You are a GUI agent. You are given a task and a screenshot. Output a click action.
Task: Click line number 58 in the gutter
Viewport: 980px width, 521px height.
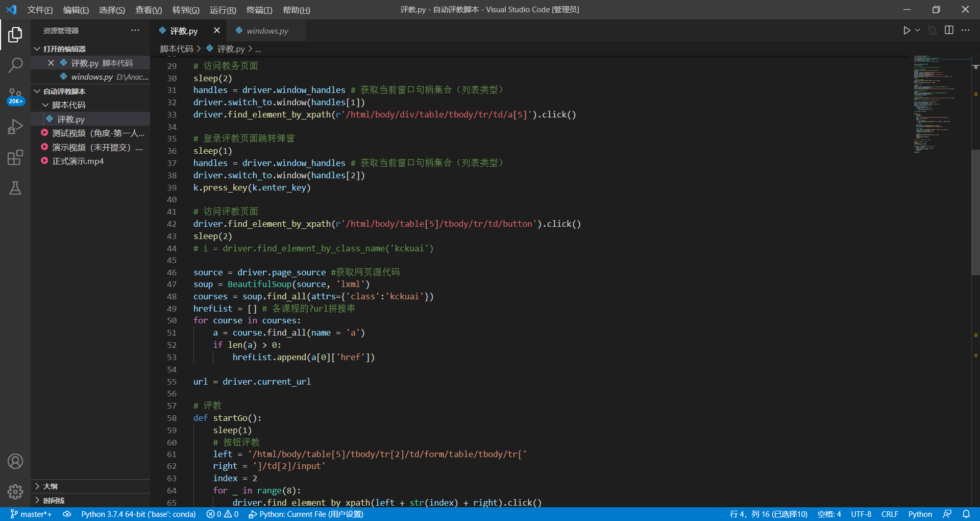(x=171, y=418)
